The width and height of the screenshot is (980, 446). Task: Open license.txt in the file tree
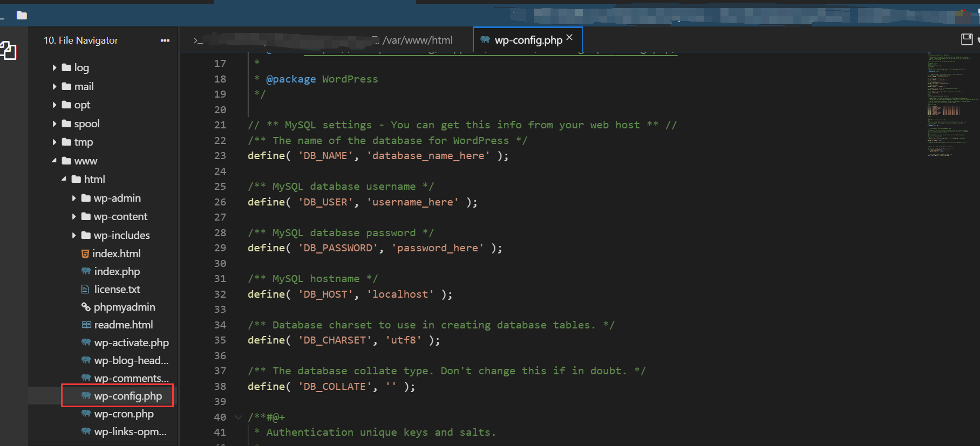117,289
